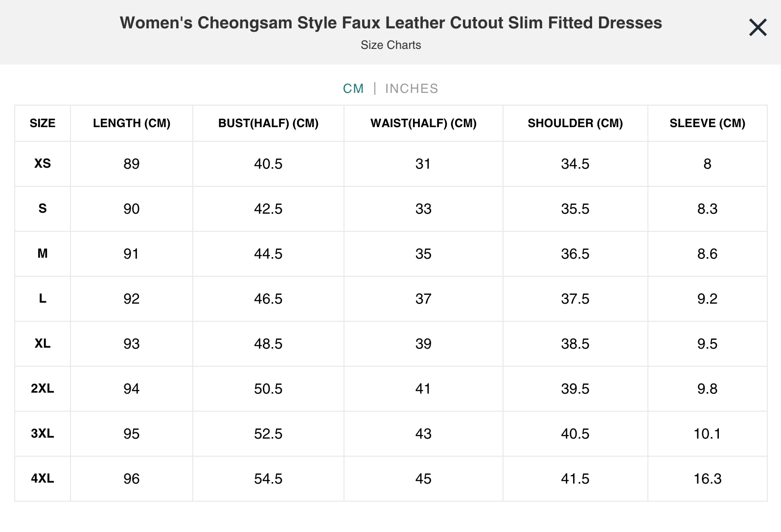Select the 4XL size row label
This screenshot has width=781, height=532.
43,479
